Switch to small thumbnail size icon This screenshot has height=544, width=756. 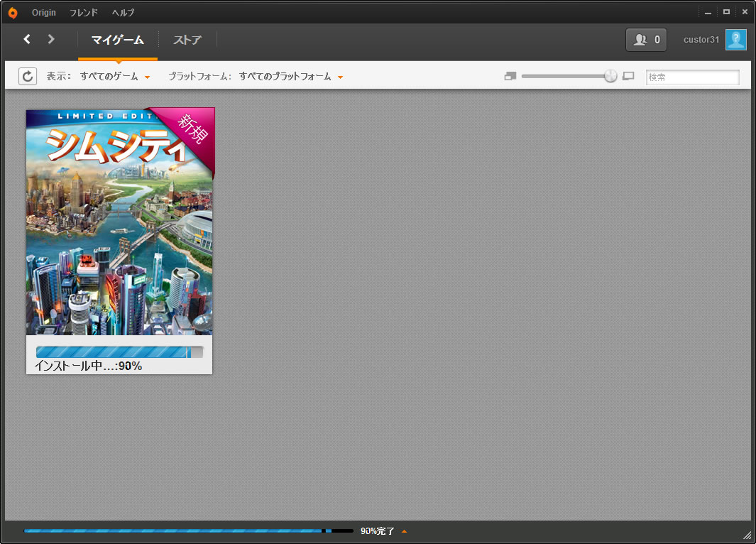[510, 76]
